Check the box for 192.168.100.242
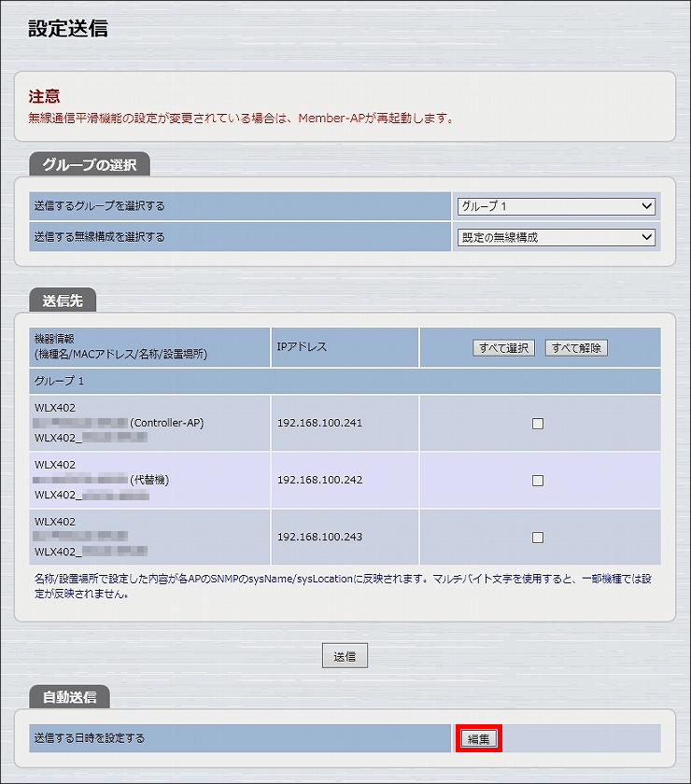Image resolution: width=691 pixels, height=784 pixels. tap(537, 481)
